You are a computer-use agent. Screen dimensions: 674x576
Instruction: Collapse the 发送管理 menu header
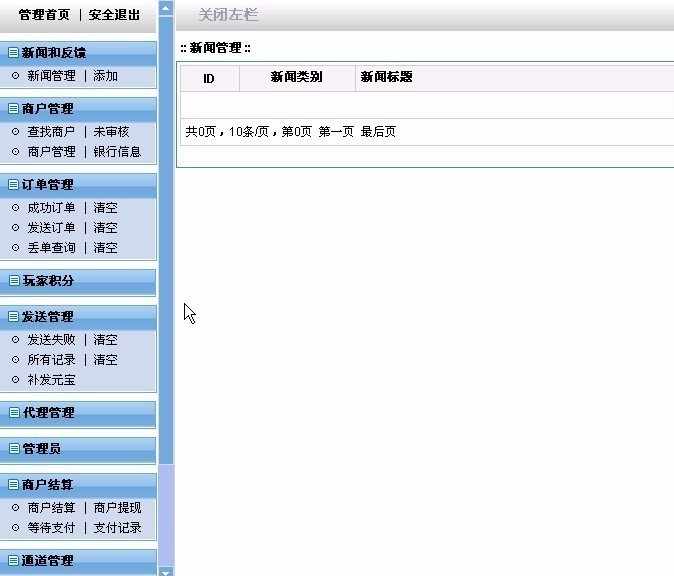(x=78, y=317)
